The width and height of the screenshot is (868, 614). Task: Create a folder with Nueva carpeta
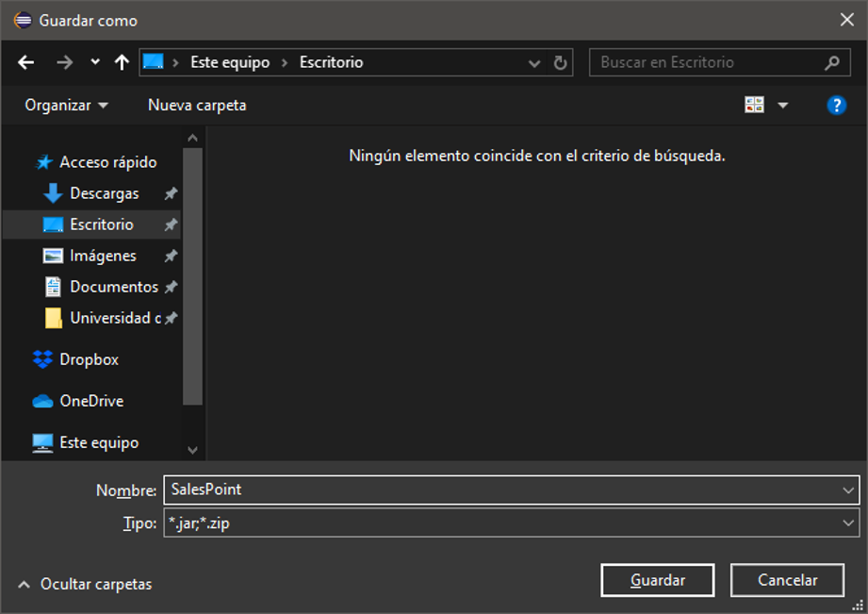[197, 106]
